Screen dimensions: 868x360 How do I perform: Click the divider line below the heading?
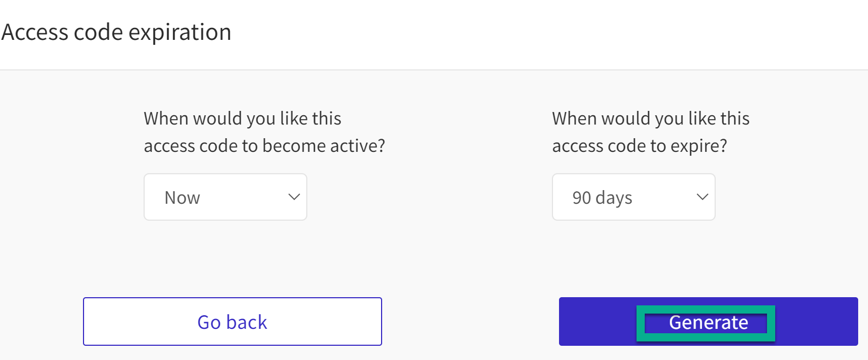pos(434,70)
